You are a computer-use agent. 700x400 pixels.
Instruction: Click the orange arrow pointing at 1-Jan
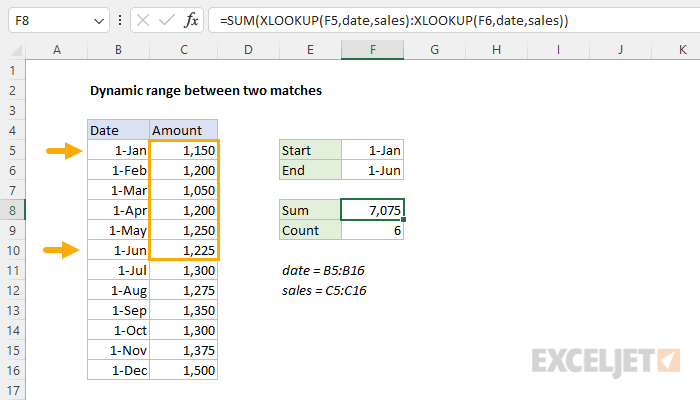(64, 151)
